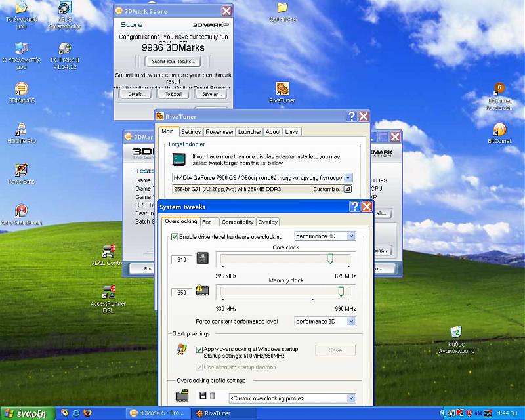Viewport: 525px width, 420px height.
Task: Switch to the Settings tab in RivaTuner
Action: click(x=191, y=132)
